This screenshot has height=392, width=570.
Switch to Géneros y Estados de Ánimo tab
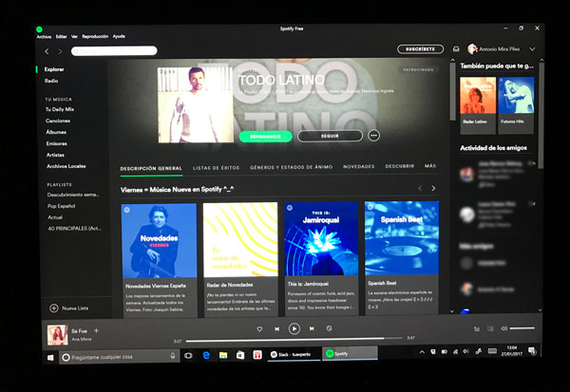coord(292,167)
